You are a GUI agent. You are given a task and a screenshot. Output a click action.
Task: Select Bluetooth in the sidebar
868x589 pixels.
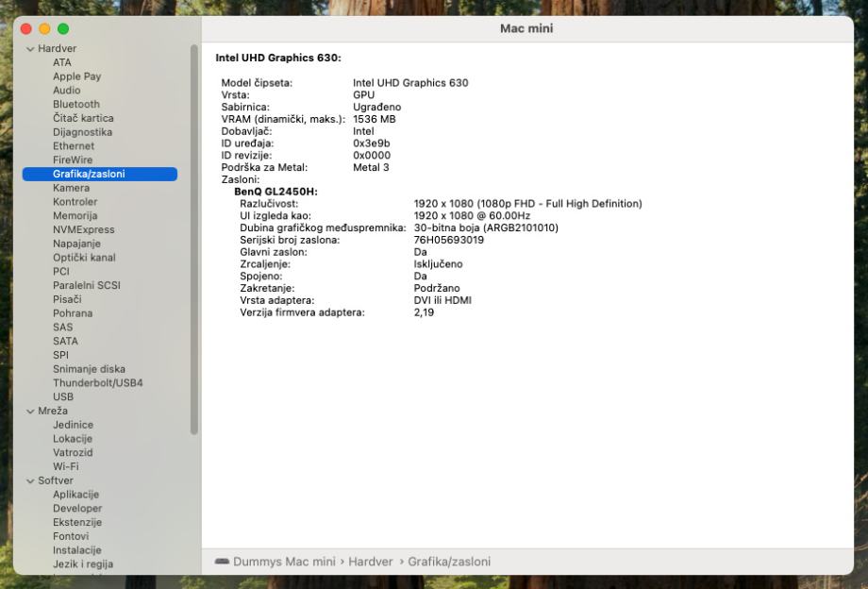click(76, 104)
